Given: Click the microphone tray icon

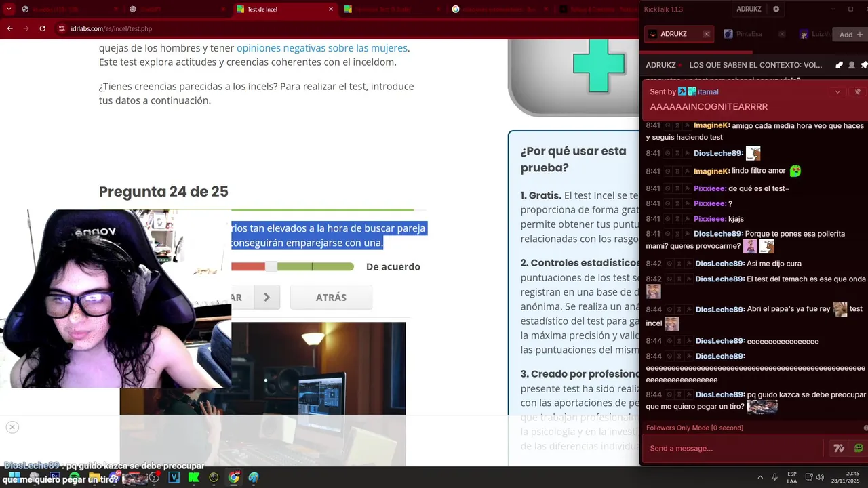Looking at the screenshot, I should [774, 477].
